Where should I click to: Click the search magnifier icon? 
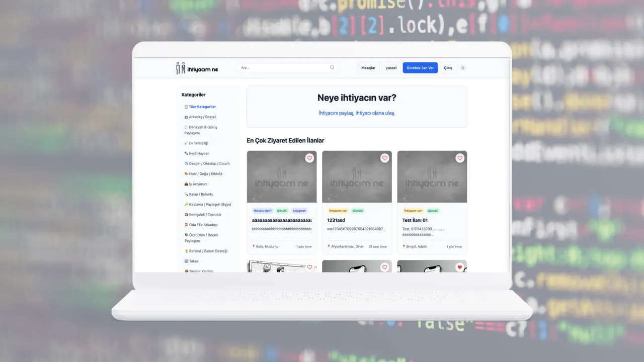point(332,67)
